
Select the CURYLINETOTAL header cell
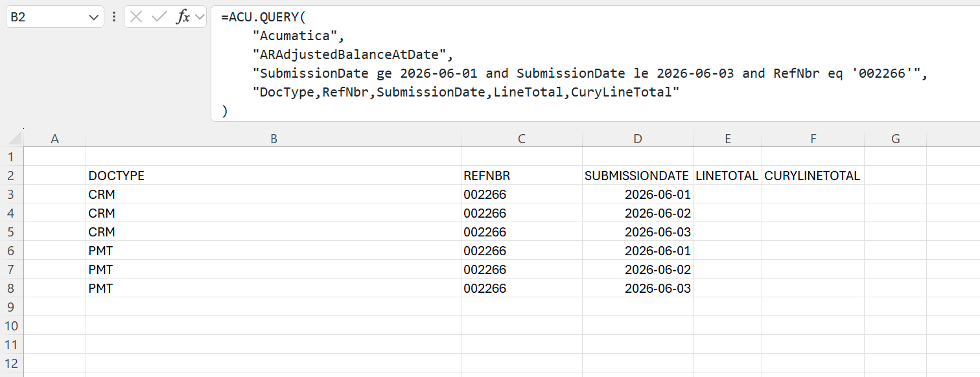click(x=813, y=176)
